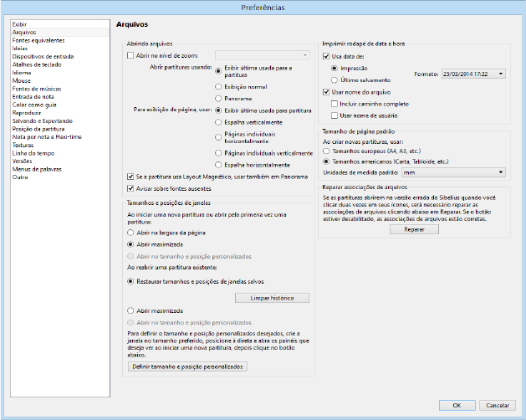Choose 'Impressão' date option
This screenshot has height=420, width=526.
click(x=334, y=68)
